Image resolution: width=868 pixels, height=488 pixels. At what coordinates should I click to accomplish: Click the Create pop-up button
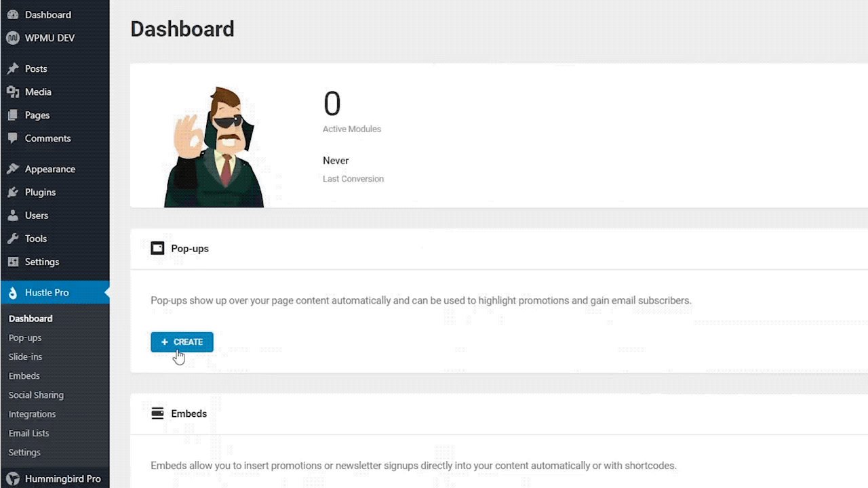pyautogui.click(x=182, y=342)
